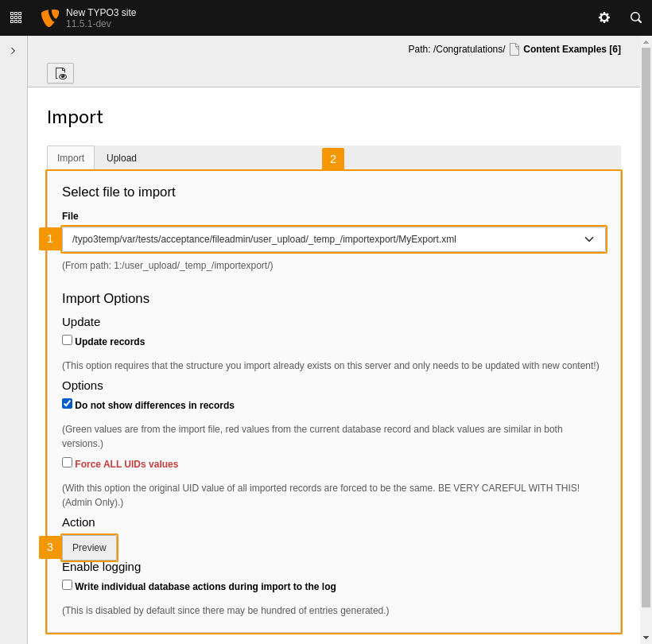652x644 pixels.
Task: Click the scrollbar arrow at bottom right
Action: [x=646, y=638]
